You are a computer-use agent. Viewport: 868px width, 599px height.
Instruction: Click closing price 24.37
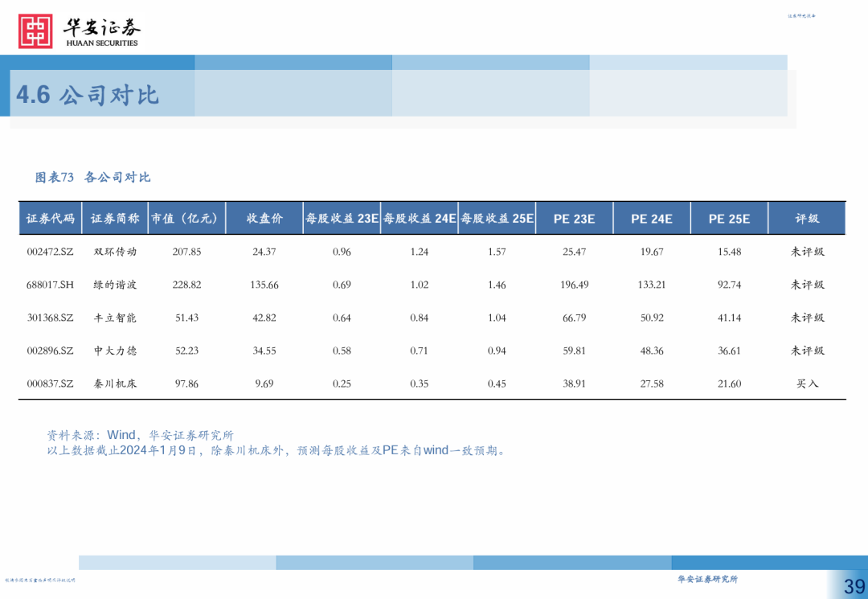264,252
